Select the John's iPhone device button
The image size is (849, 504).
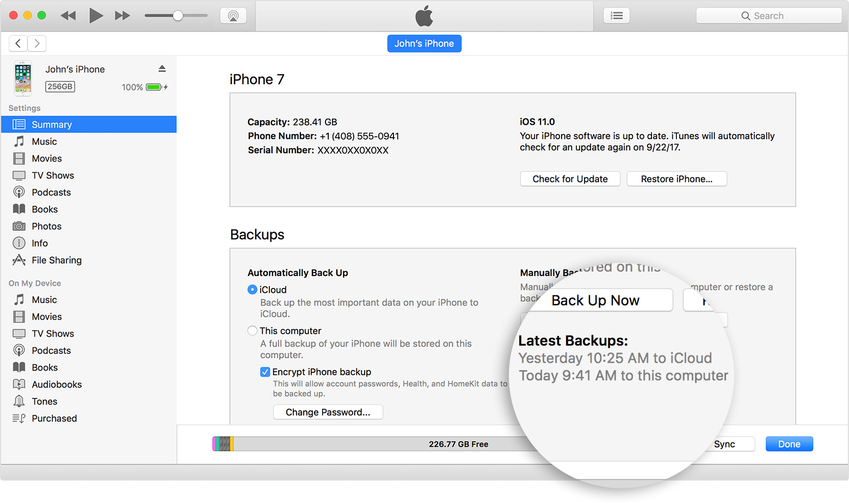tap(424, 44)
